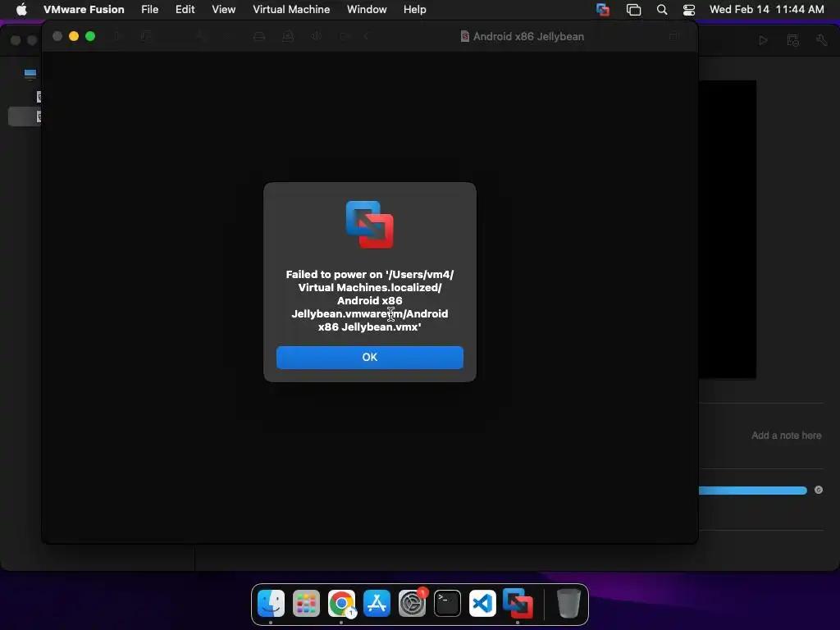Open Google Chrome from the Dock
This screenshot has height=630, width=840.
pos(342,604)
